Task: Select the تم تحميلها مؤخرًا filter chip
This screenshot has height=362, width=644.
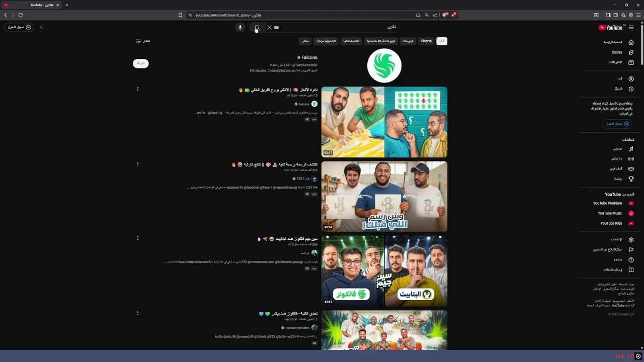Action: point(326,41)
